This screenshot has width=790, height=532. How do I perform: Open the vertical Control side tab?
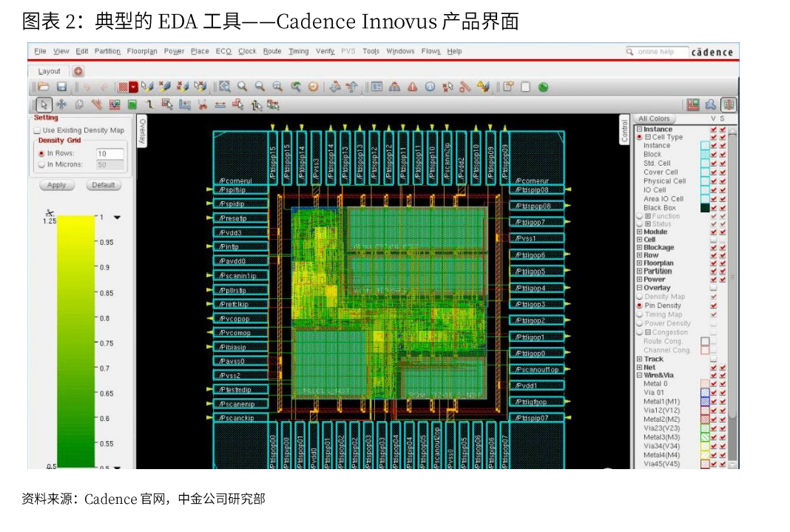click(x=624, y=130)
